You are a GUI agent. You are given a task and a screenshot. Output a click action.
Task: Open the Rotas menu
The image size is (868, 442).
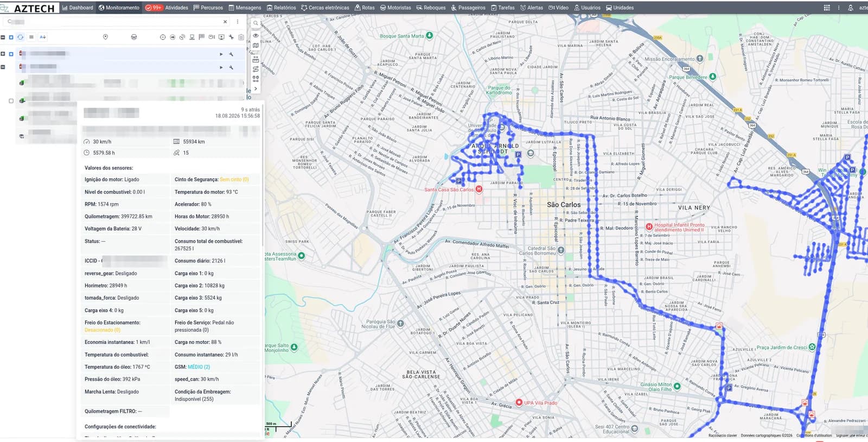[365, 8]
